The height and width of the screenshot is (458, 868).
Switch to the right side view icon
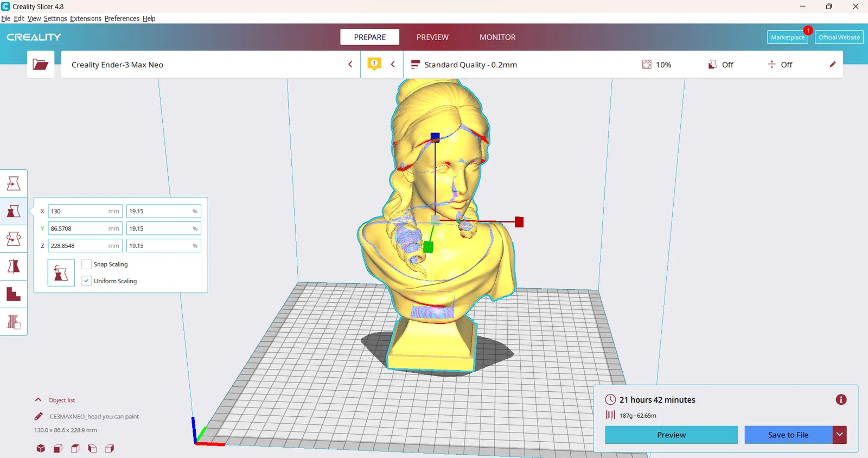[110, 448]
